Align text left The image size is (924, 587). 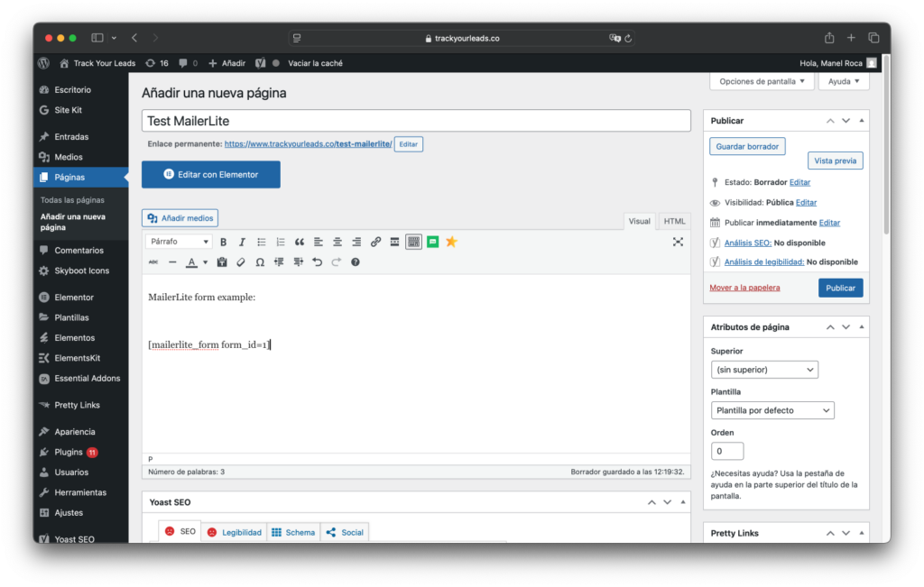point(319,242)
